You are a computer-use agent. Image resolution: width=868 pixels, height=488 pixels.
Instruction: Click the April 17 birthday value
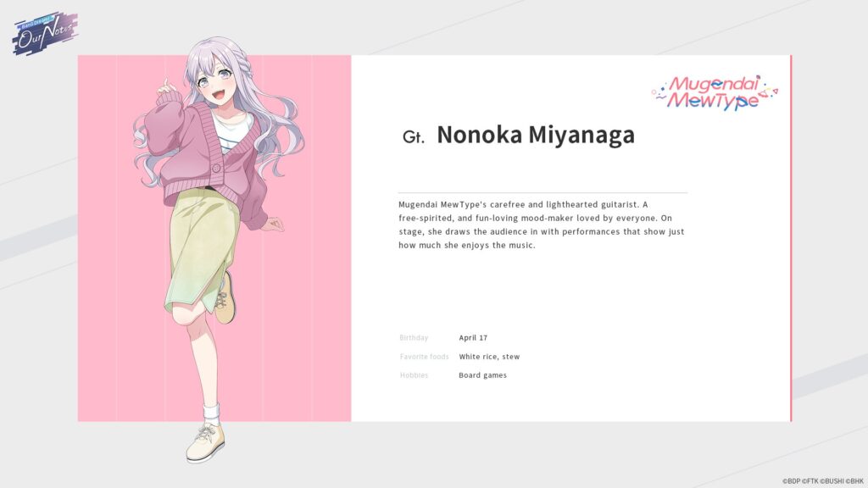[472, 337]
